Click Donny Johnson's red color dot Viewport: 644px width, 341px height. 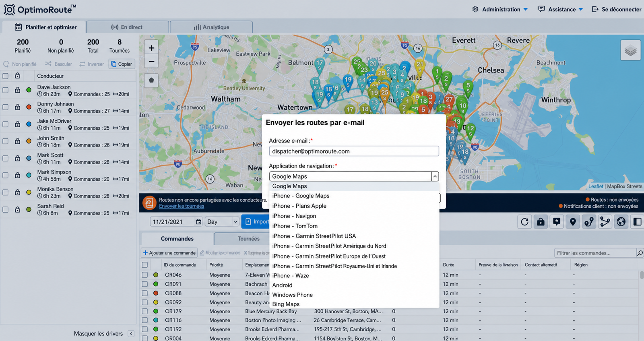tap(29, 107)
